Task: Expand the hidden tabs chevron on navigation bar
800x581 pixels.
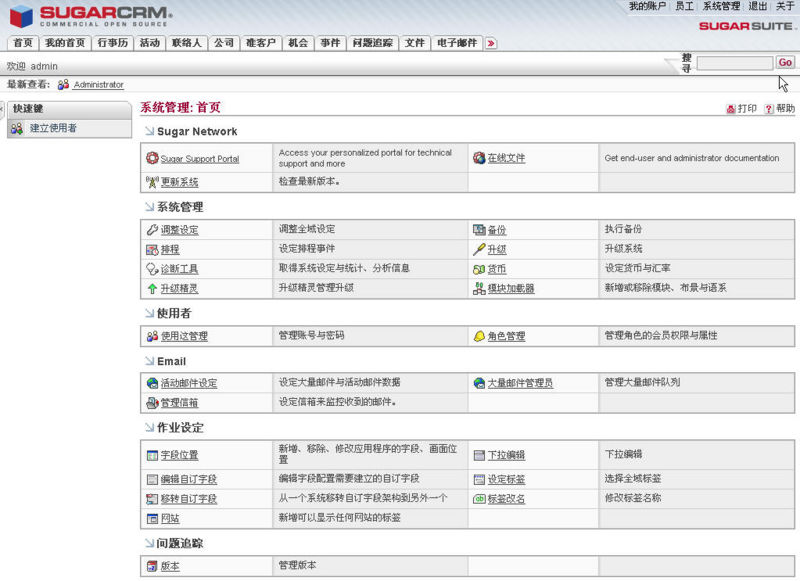Action: [x=489, y=43]
